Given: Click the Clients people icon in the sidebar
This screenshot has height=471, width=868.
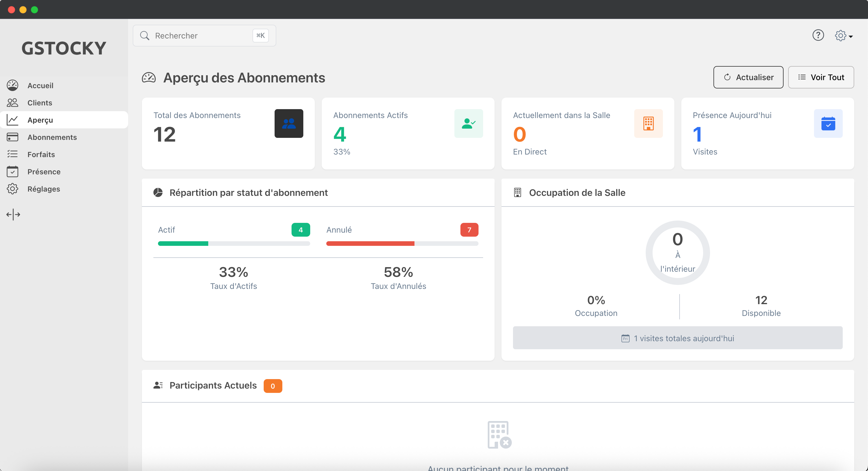Looking at the screenshot, I should (12, 103).
